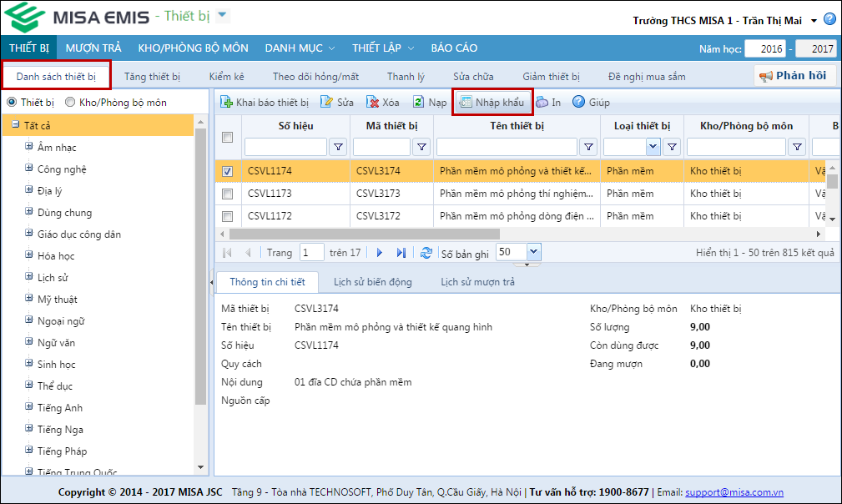Screen dimensions: 842x504
Task: Switch to the Sửa chữa tab
Action: pos(473,76)
